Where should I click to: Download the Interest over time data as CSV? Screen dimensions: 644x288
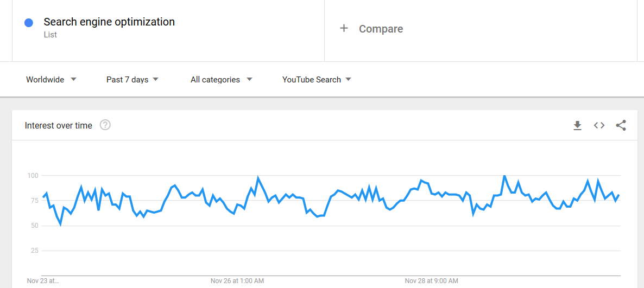coord(577,125)
